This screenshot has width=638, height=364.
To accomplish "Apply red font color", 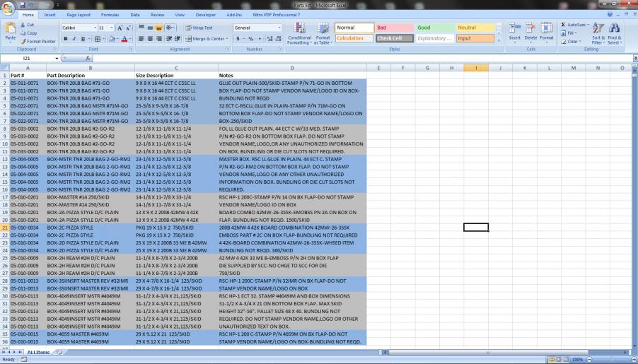I will (124, 39).
